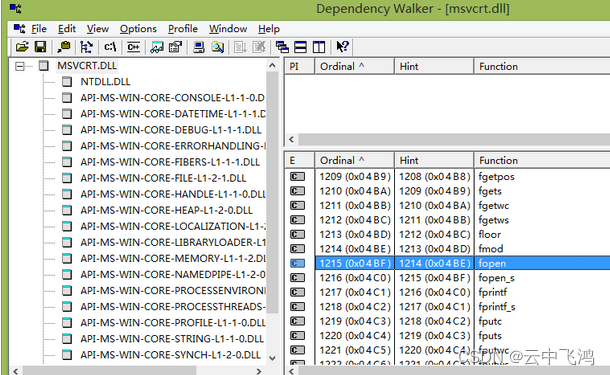Open System Information toolbar icon
This screenshot has height=375, width=610.
(199, 47)
